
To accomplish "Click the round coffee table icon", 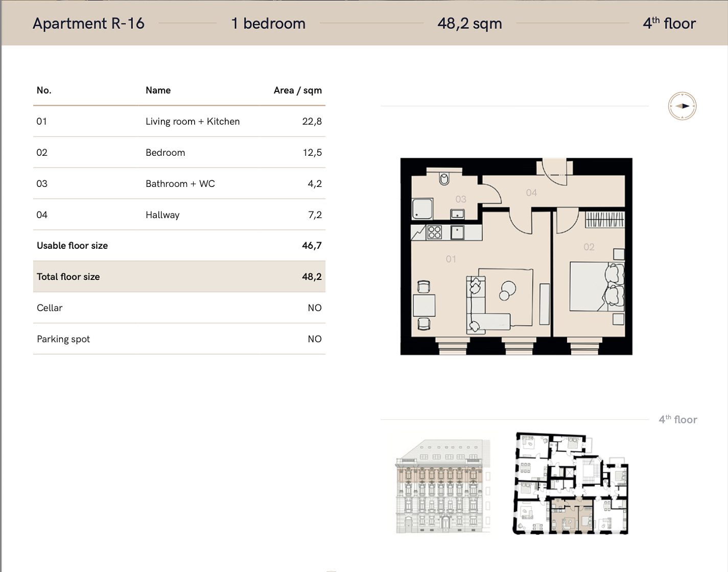I will click(507, 291).
